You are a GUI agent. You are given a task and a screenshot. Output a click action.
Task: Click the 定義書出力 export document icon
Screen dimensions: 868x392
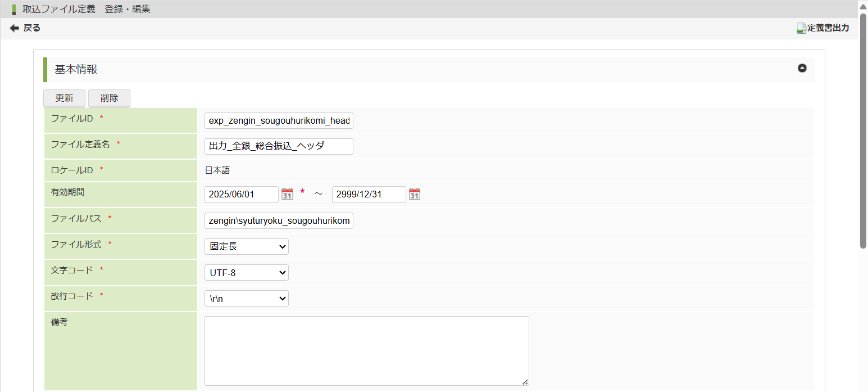(802, 28)
